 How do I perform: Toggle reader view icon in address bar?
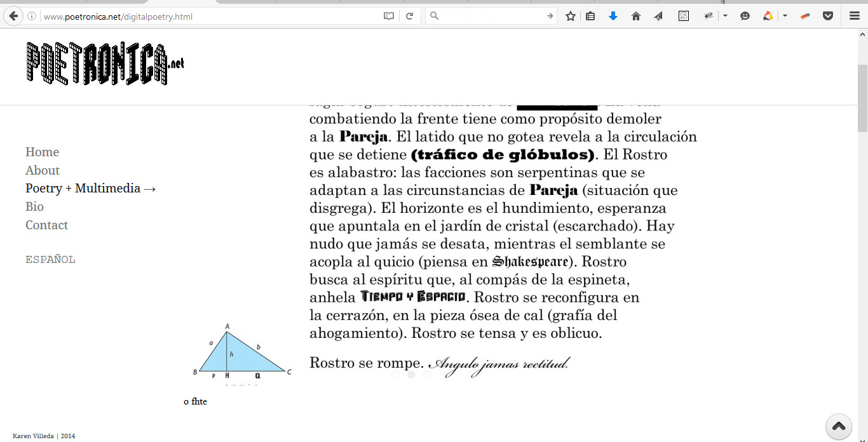(389, 17)
